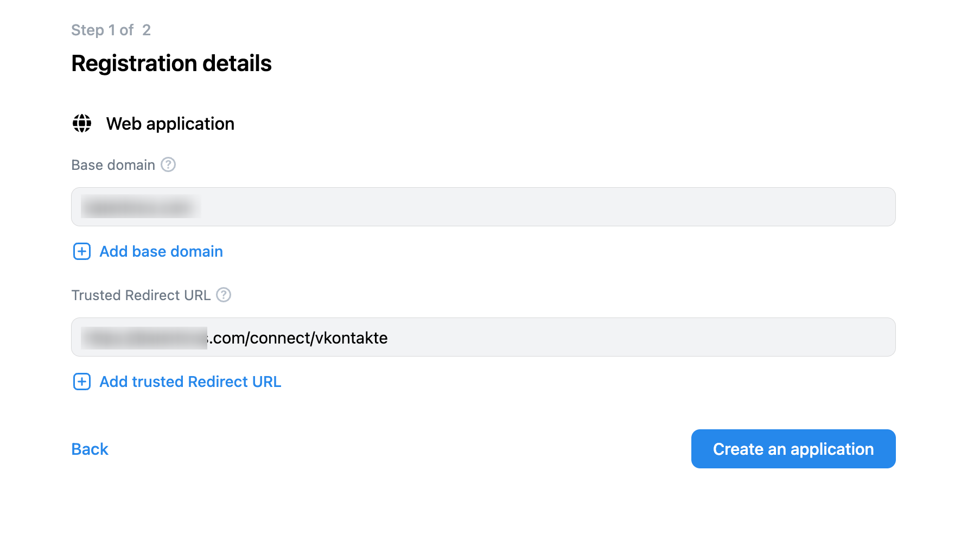
Task: Open the Base domain help tooltip icon
Action: click(x=168, y=164)
